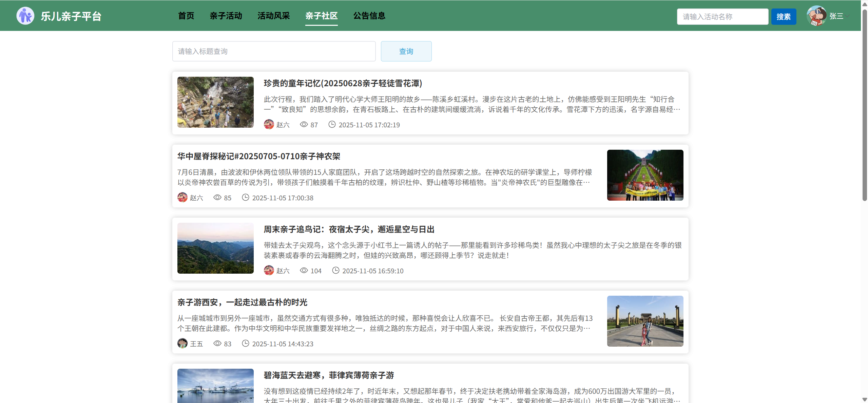
Task: Click clock icon beside 2025-11-05 14:43:23
Action: [x=245, y=344]
